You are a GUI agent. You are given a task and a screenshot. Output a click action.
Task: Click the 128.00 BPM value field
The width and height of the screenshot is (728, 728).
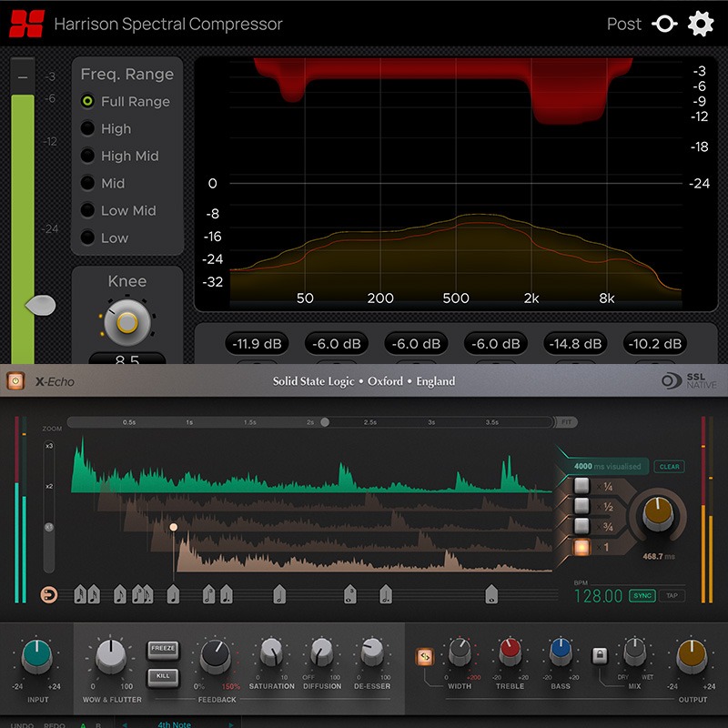598,596
